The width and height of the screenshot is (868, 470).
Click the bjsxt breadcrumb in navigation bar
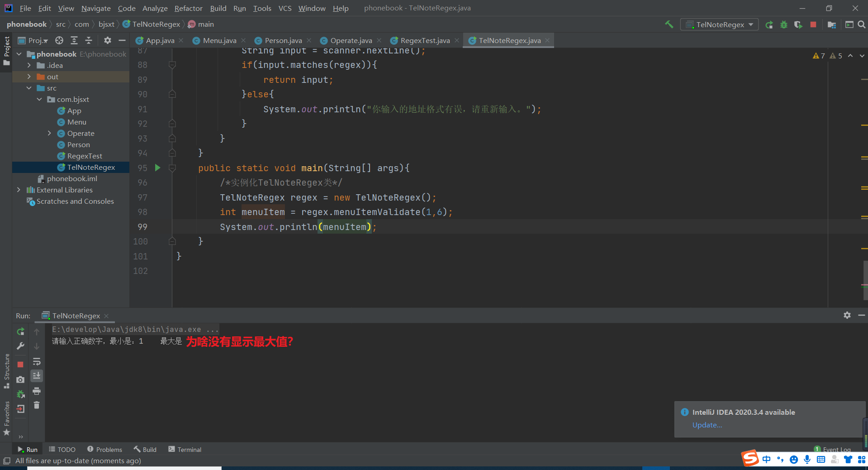pos(106,24)
